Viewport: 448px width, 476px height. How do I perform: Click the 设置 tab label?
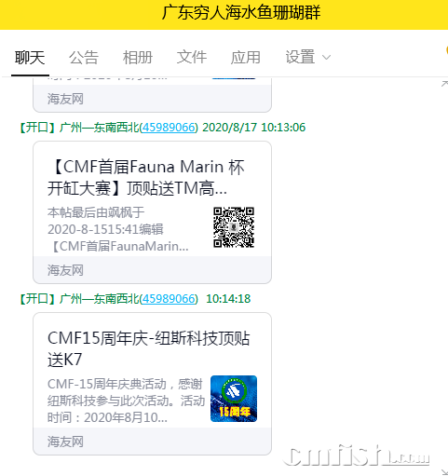(300, 57)
